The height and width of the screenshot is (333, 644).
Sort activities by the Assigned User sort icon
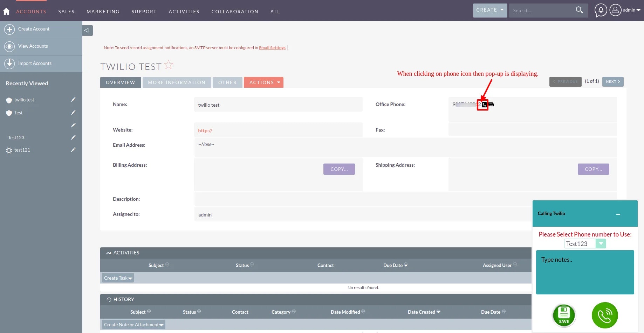[515, 265]
